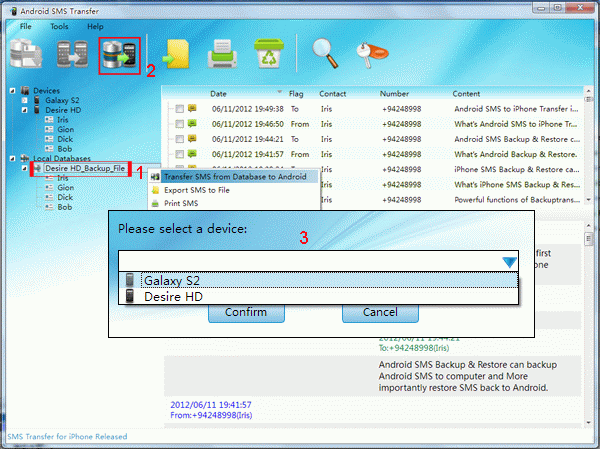Screen dimensions: 600x449
Task: Click the Flag column header
Action: coord(296,94)
